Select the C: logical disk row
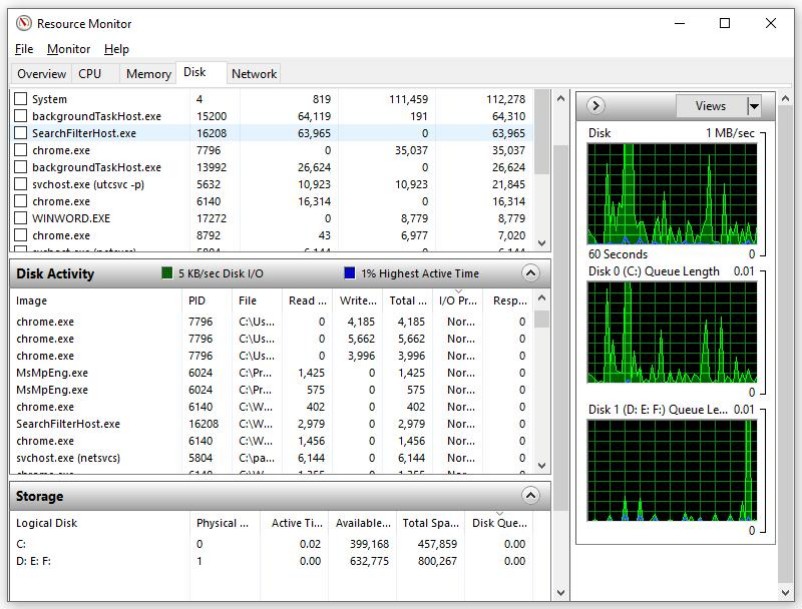The width and height of the screenshot is (802, 609). pyautogui.click(x=272, y=544)
